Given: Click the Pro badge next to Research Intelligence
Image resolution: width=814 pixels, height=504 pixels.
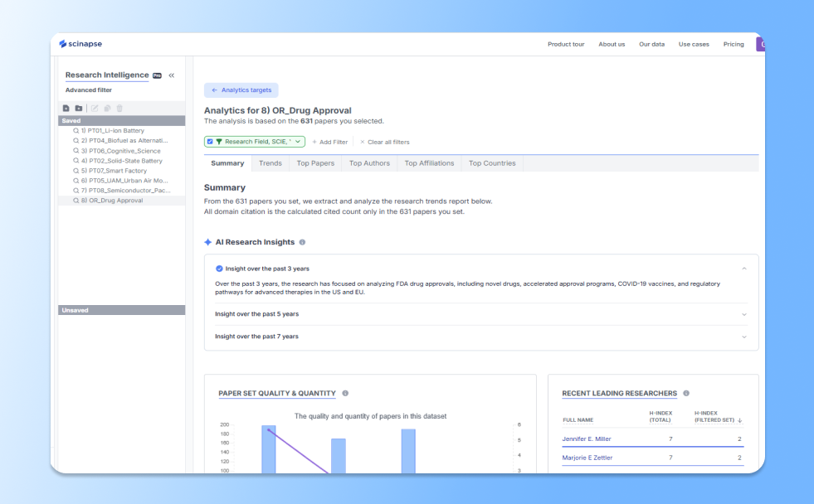Looking at the screenshot, I should click(x=158, y=75).
